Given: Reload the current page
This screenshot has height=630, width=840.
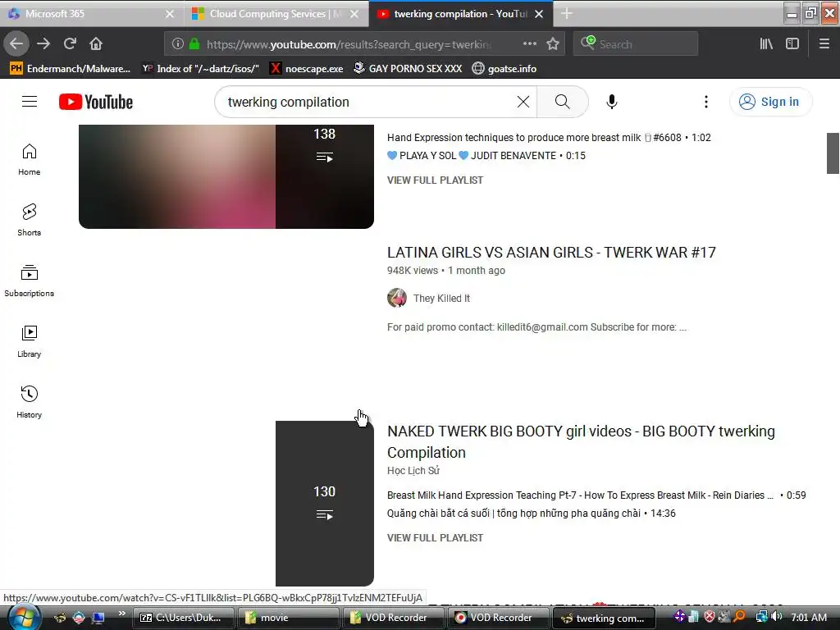Looking at the screenshot, I should pos(70,44).
